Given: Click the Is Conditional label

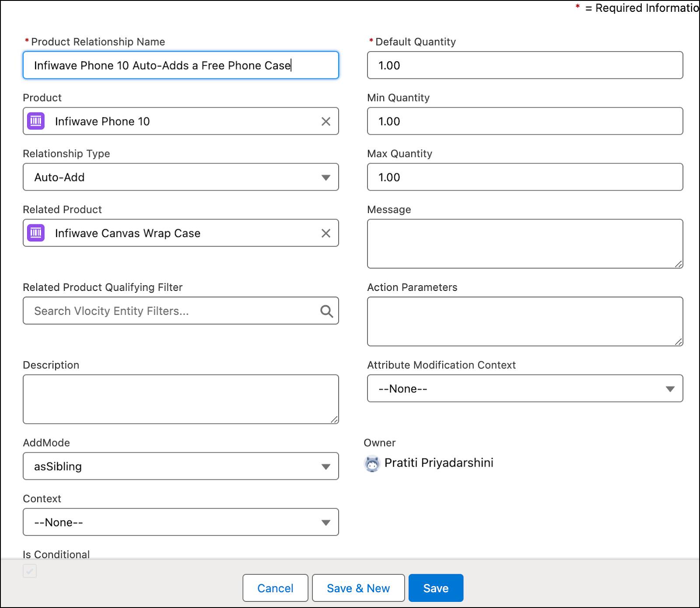Looking at the screenshot, I should coord(56,554).
